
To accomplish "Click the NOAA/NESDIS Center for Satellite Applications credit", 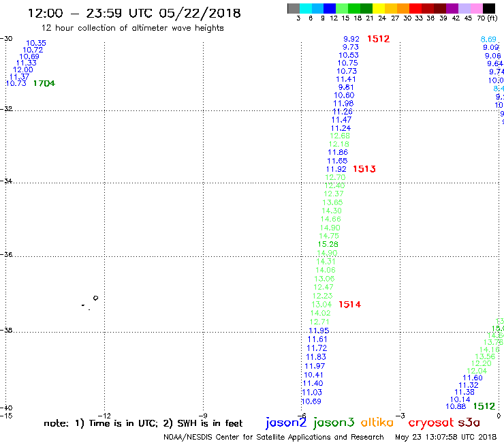I will click(274, 438).
